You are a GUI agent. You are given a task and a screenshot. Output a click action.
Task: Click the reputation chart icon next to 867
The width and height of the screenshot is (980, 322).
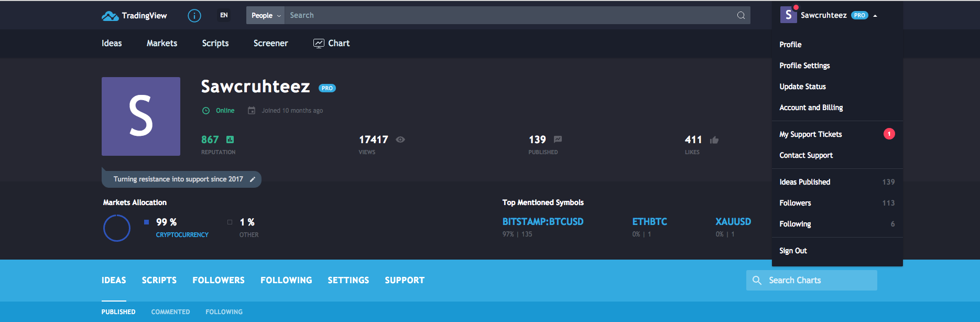[230, 139]
